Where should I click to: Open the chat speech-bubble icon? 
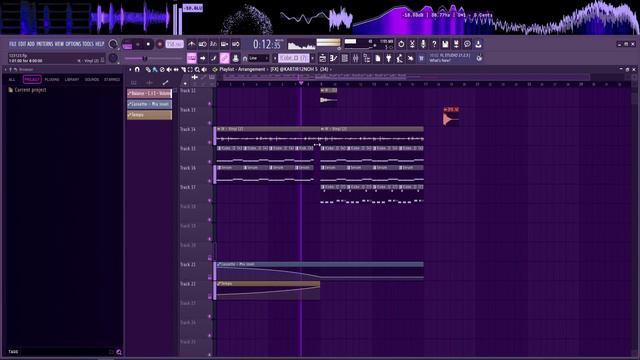467,44
